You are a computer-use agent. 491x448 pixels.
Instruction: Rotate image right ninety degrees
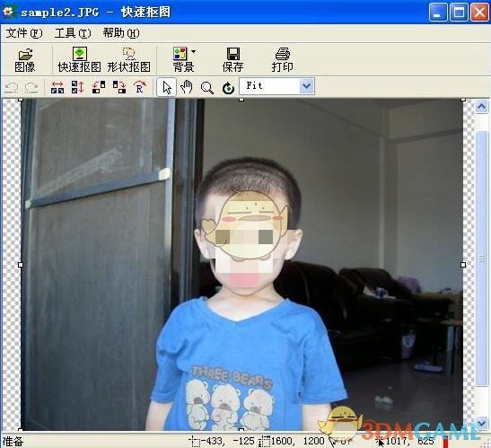(x=119, y=87)
